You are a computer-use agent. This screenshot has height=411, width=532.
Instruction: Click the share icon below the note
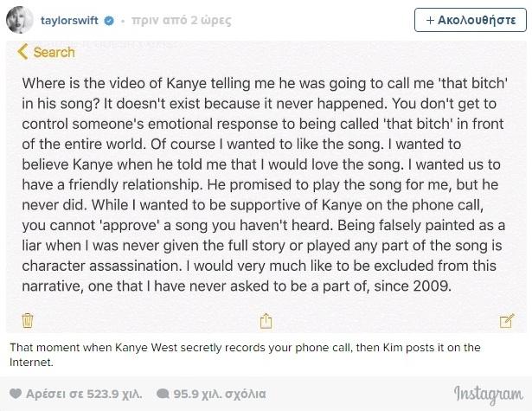[266, 321]
